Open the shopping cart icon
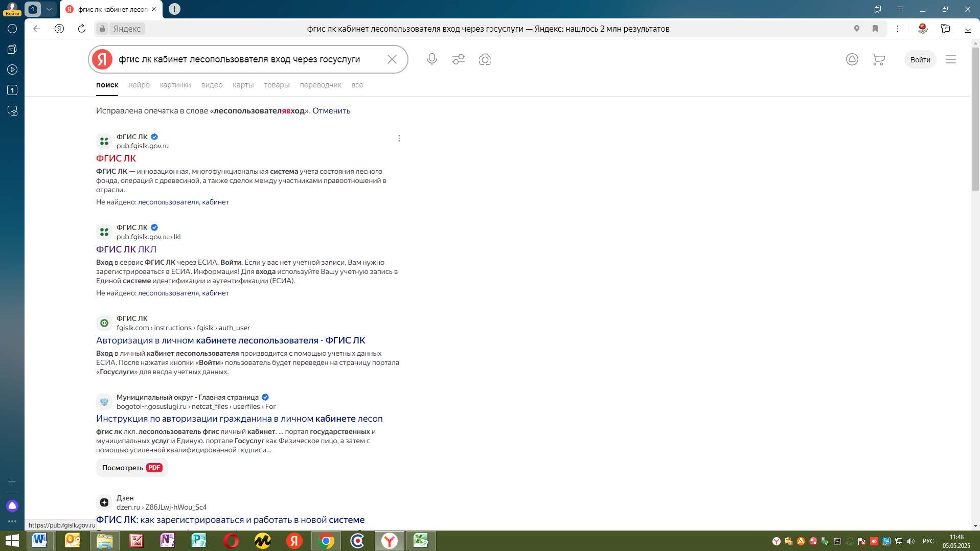Viewport: 980px width, 551px height. (x=878, y=59)
